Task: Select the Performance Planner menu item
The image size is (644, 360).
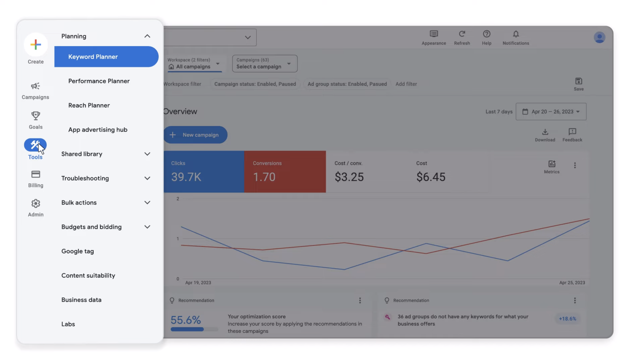Action: [99, 81]
